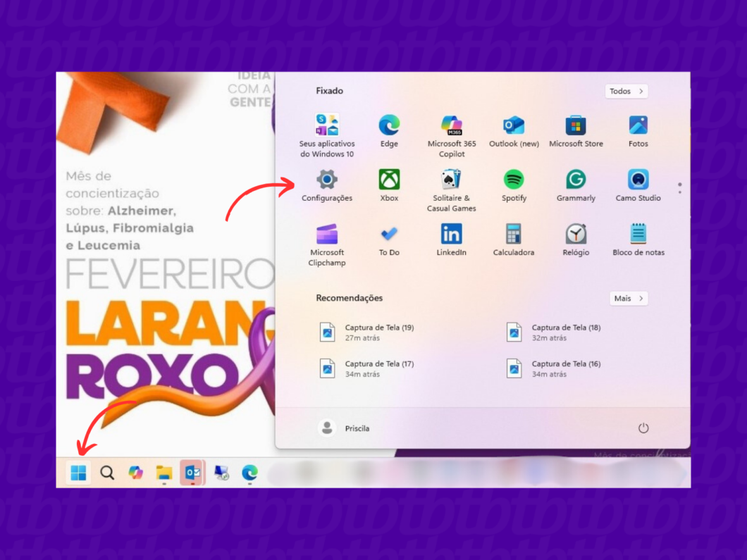Open Windows Search from the taskbar

(x=106, y=473)
